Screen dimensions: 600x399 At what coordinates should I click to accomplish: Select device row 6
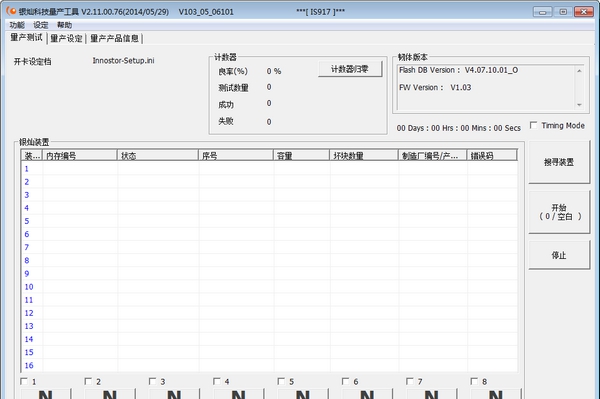[270, 234]
